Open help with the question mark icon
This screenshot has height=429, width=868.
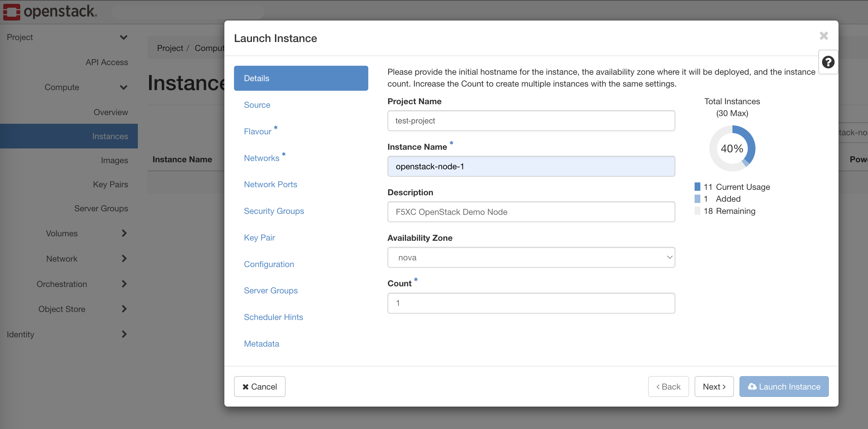coord(828,62)
